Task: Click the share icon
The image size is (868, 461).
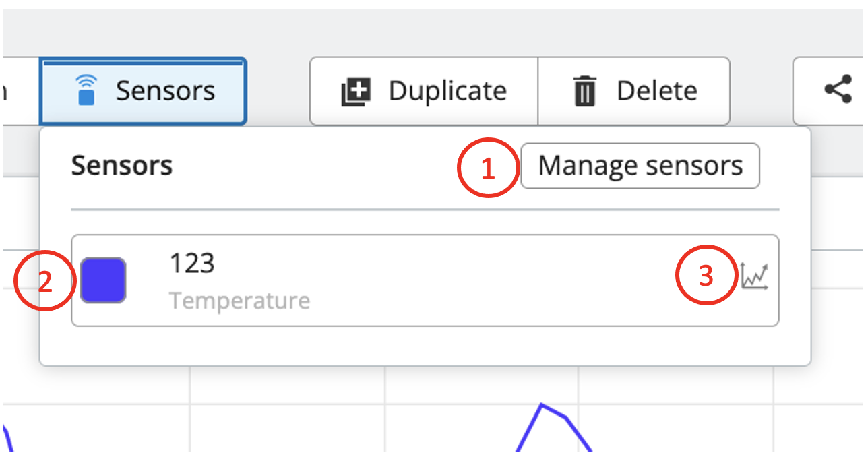Action: coord(838,90)
